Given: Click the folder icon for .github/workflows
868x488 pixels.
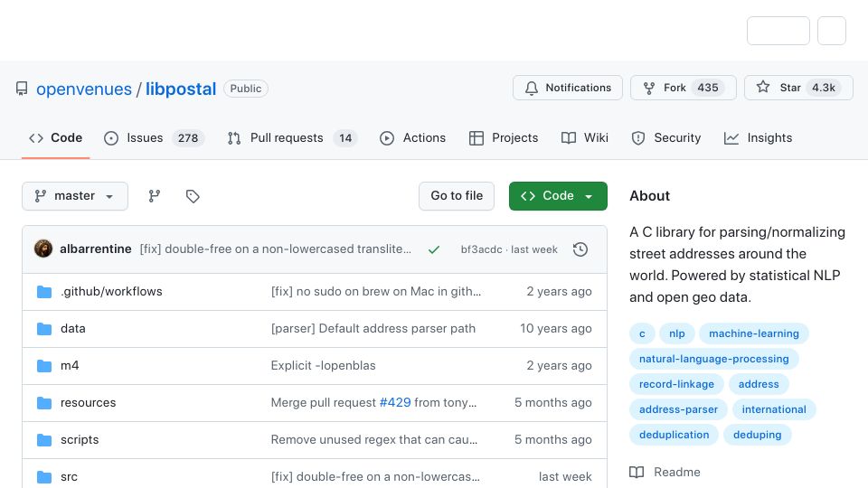Looking at the screenshot, I should point(44,292).
